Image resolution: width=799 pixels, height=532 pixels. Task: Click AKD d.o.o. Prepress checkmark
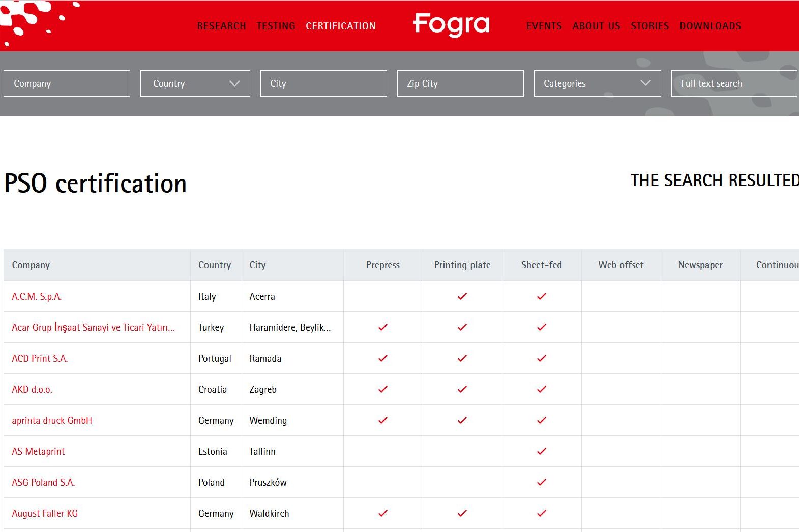pos(383,389)
